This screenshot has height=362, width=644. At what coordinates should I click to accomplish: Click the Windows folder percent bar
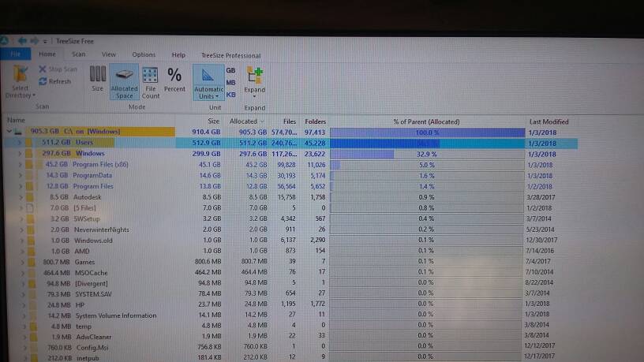(426, 155)
